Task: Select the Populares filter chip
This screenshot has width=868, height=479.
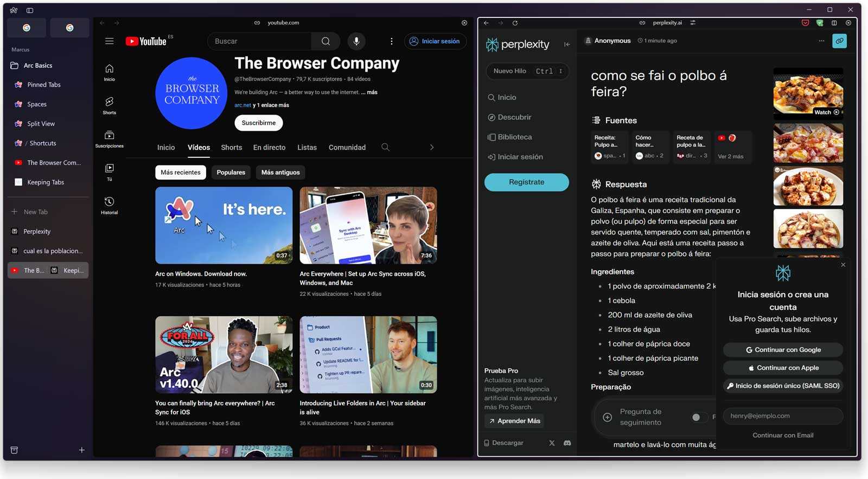Action: [231, 173]
